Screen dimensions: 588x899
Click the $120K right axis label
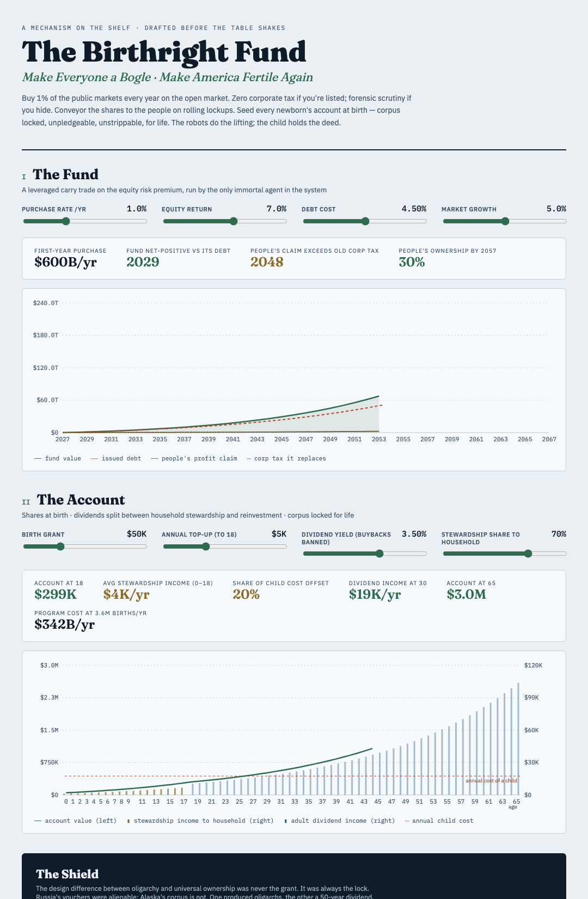(533, 665)
